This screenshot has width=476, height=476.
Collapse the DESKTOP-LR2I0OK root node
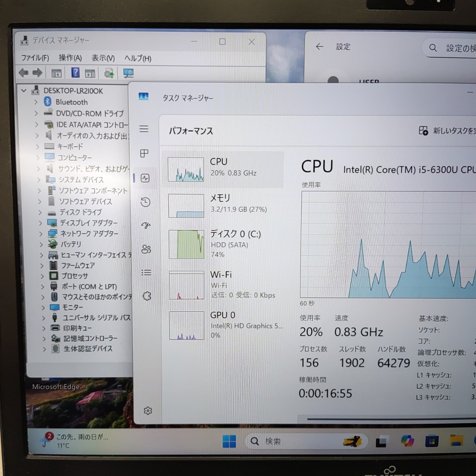(24, 91)
